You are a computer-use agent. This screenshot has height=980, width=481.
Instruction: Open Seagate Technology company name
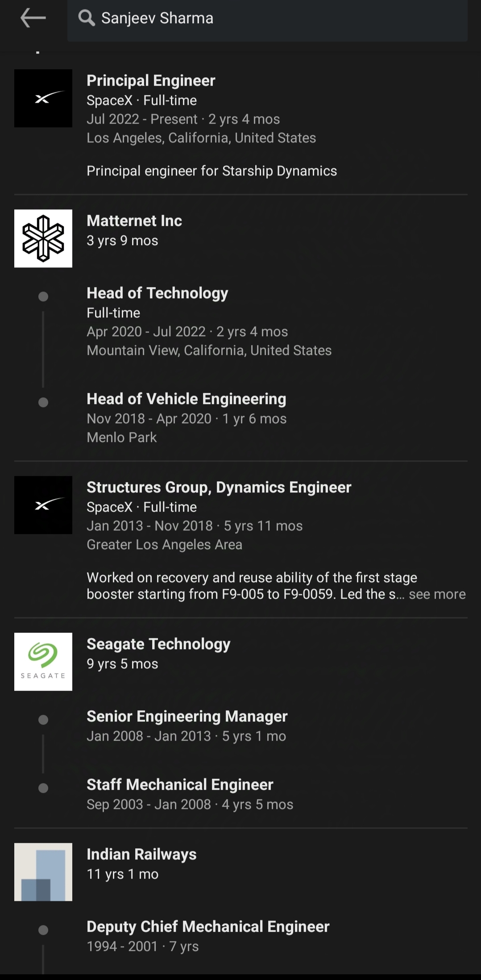coord(158,644)
